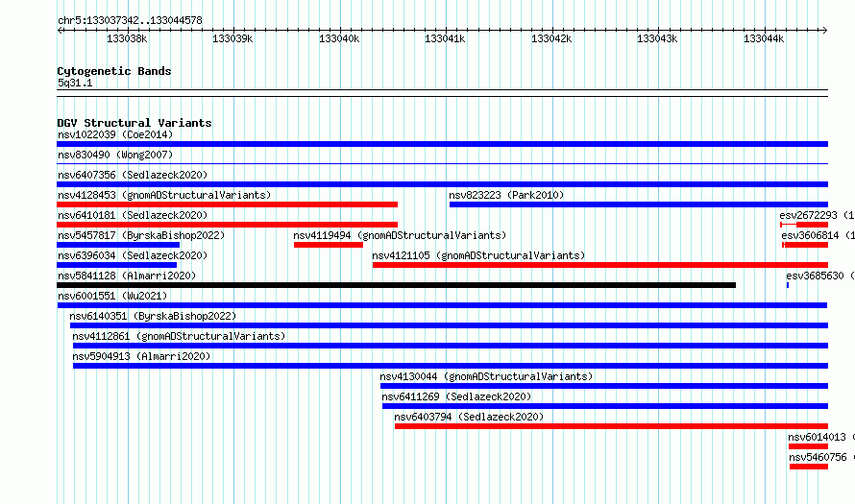Open nsv4130044 (gnomADStructuralVariants) label
This screenshot has width=855, height=504.
click(486, 376)
